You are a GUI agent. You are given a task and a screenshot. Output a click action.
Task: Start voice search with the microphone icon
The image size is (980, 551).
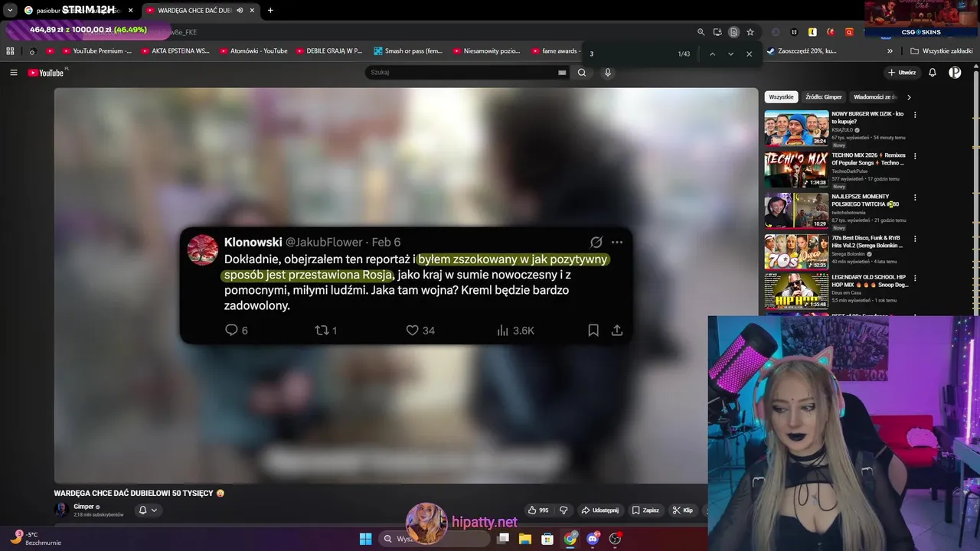coord(608,73)
